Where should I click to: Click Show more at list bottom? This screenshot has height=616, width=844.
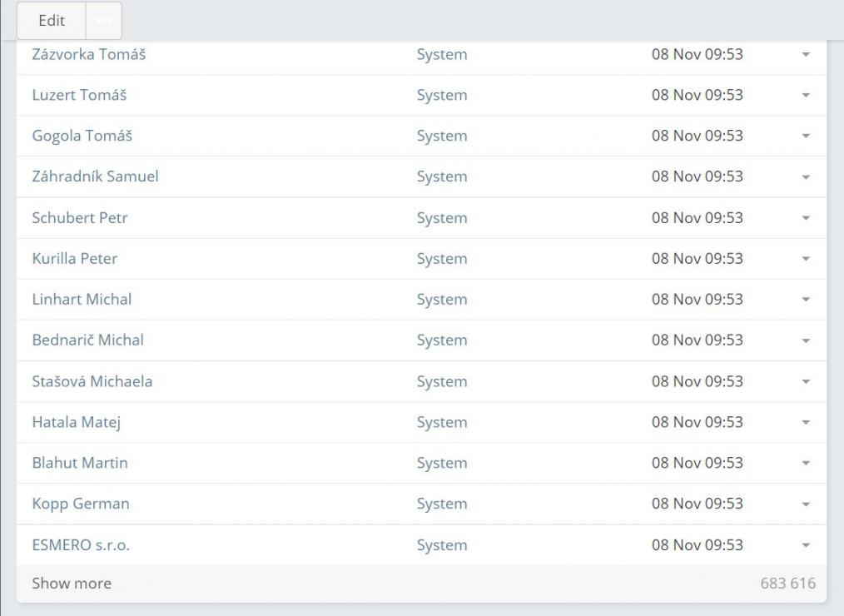click(72, 584)
